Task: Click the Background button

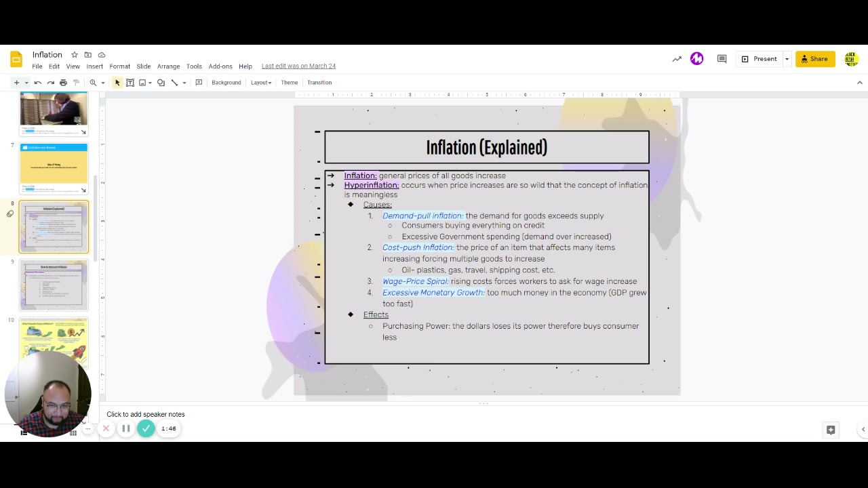Action: [226, 83]
